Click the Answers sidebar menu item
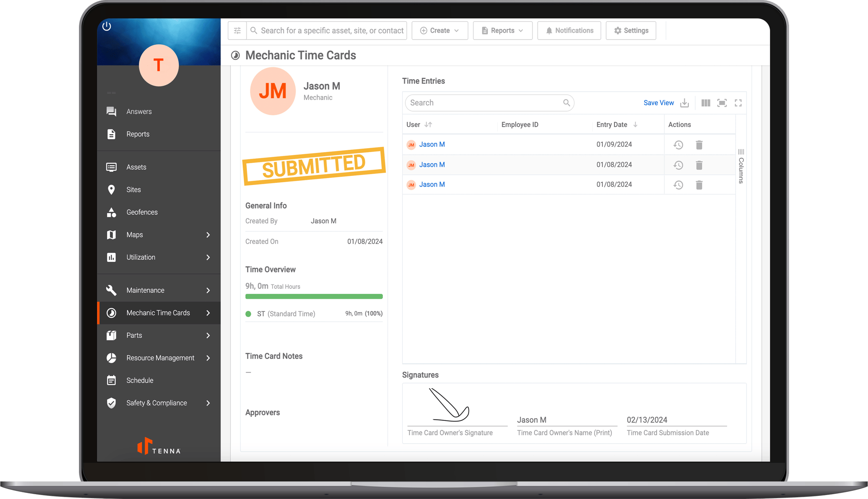 click(139, 111)
